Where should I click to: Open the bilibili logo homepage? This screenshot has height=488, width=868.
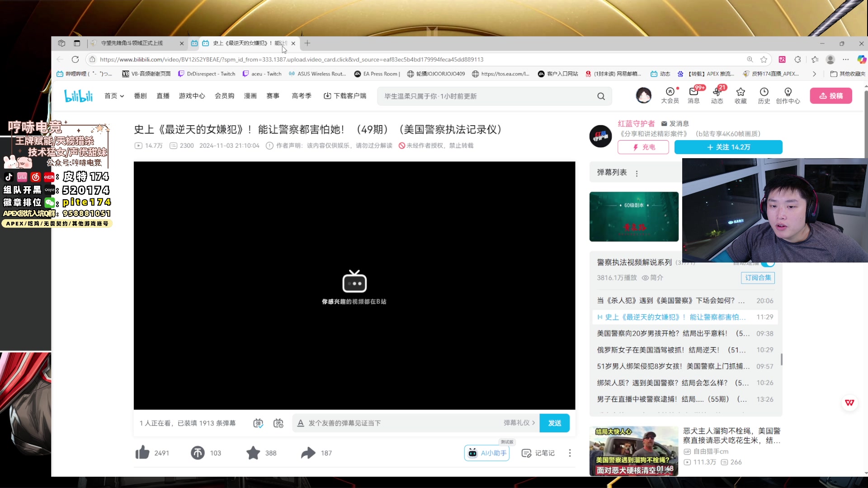pos(79,96)
